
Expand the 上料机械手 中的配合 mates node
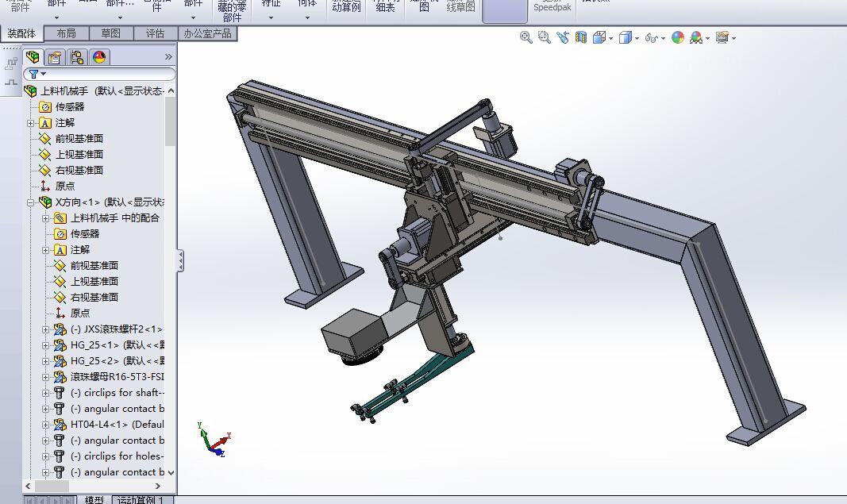point(46,218)
